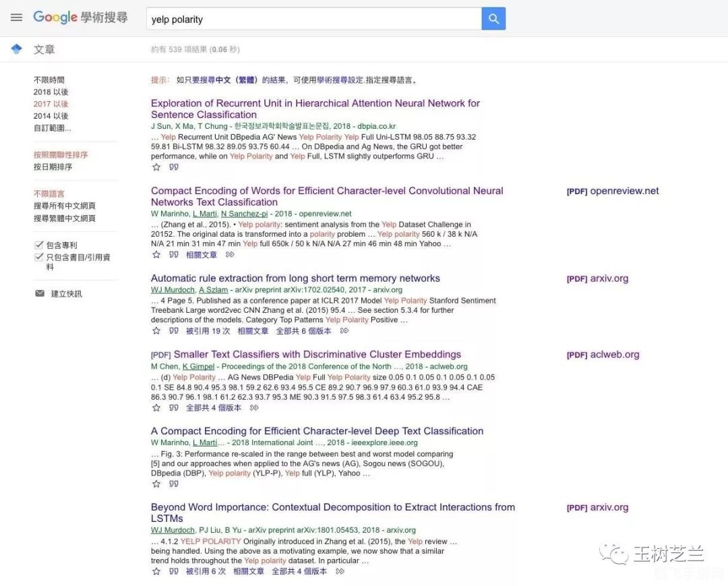Open cite icon under 'Beyond Word Importance' result

tap(174, 570)
